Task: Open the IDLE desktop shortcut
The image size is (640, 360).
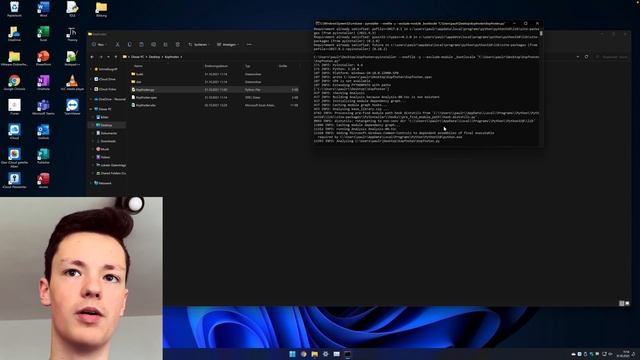Action: [x=72, y=9]
